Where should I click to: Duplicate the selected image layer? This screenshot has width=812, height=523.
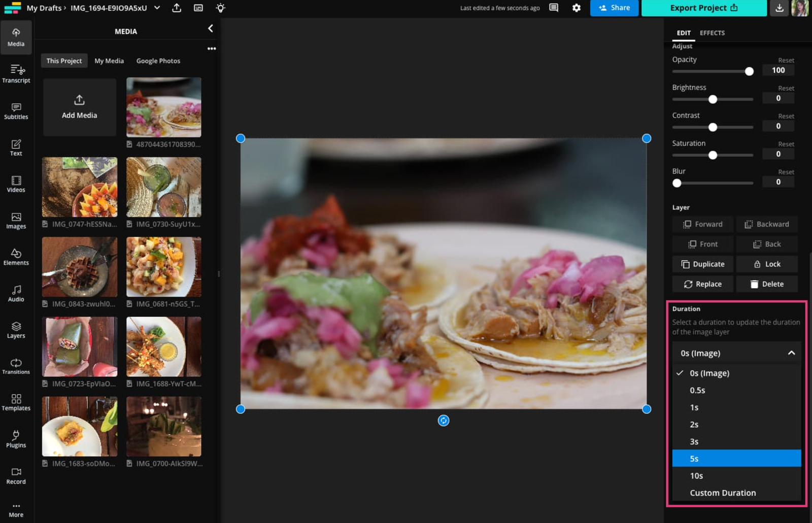pos(702,264)
